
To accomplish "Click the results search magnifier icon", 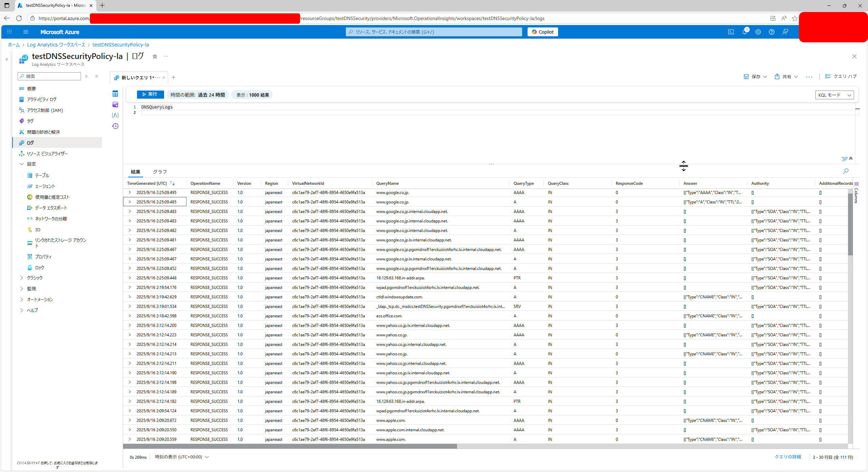I will click(x=845, y=171).
